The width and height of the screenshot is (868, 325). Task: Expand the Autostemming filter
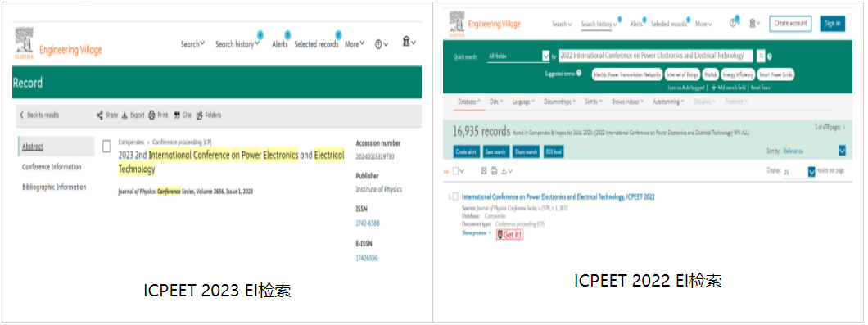[x=669, y=102]
